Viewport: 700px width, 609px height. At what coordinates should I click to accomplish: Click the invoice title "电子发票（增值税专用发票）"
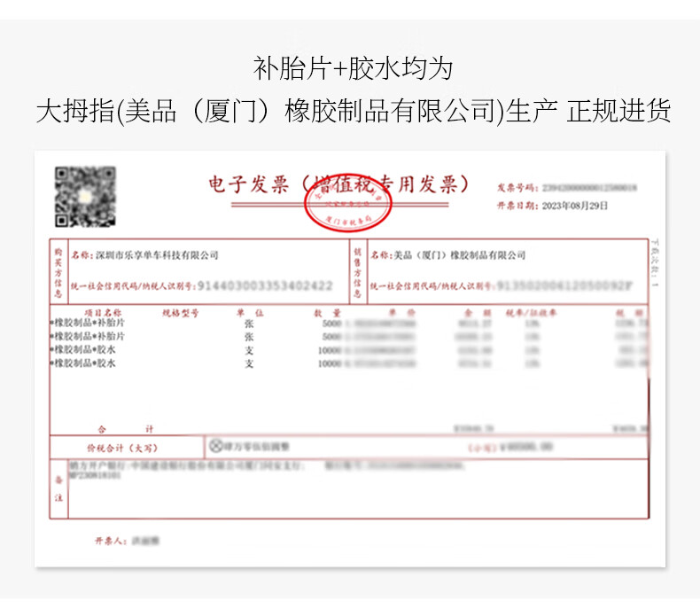tap(339, 184)
